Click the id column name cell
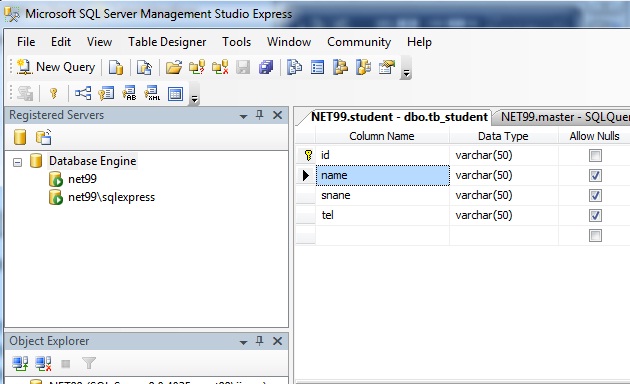This screenshot has height=384, width=630. 382,155
